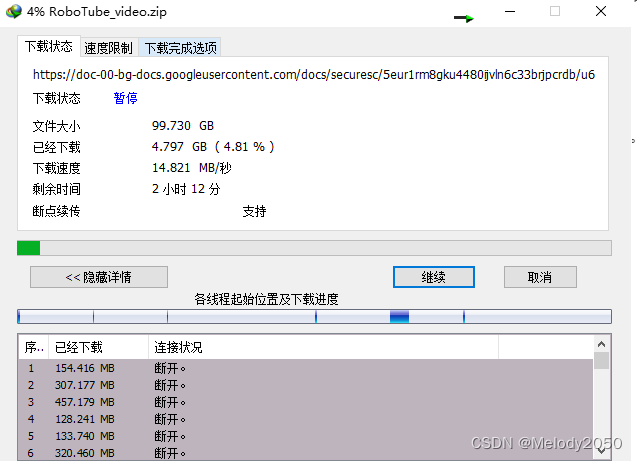The height and width of the screenshot is (461, 637).
Task: Click the green download progress bar
Action: (x=314, y=248)
